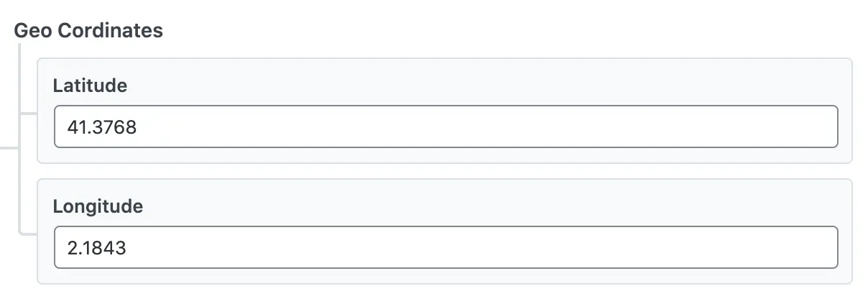Click the tree connector line to Latitude
The image size is (868, 299).
point(29,113)
